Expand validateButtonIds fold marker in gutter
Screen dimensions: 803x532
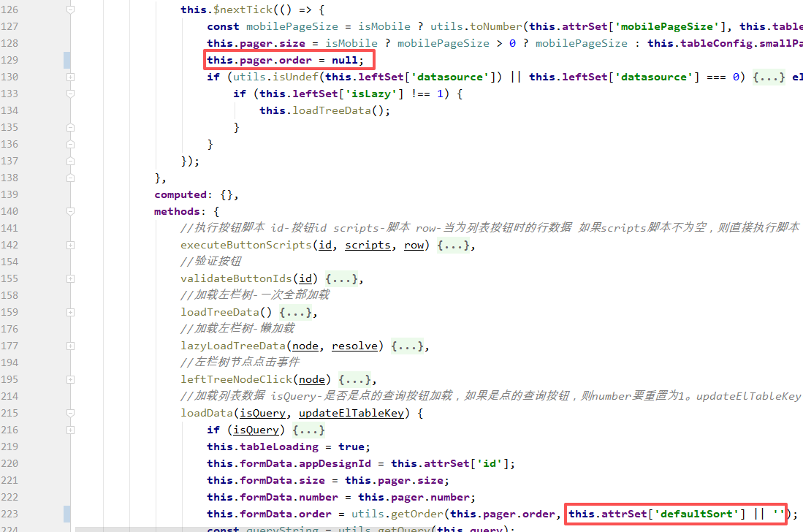(x=70, y=278)
